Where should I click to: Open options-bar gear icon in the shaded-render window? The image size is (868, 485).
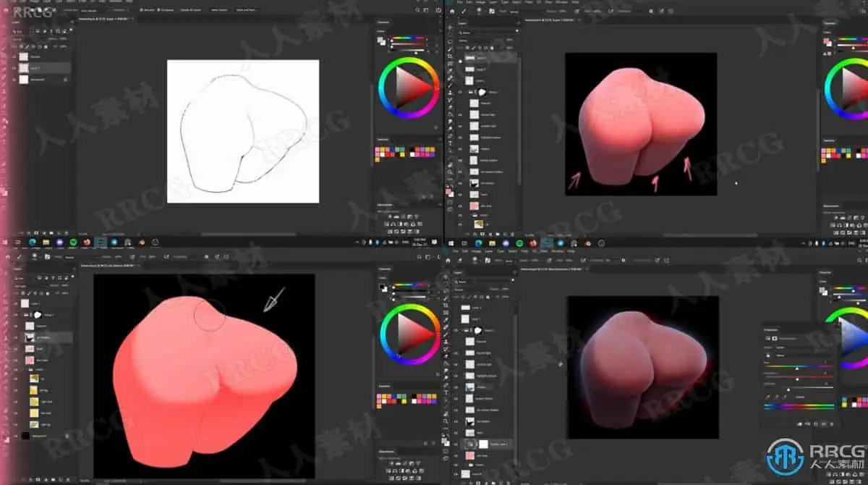pyautogui.click(x=651, y=11)
